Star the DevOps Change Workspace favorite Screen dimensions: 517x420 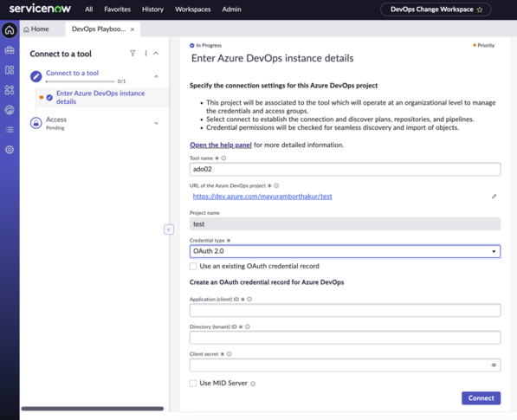tap(480, 10)
